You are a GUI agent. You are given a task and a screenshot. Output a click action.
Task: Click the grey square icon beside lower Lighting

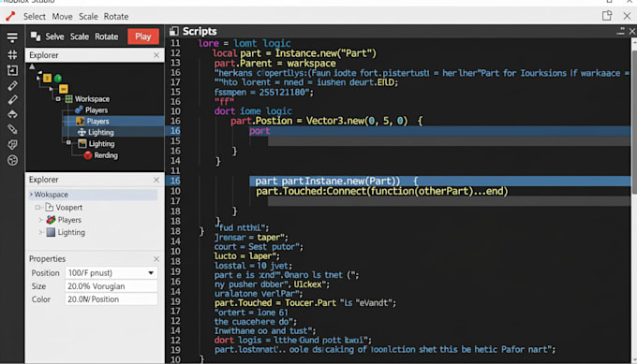[x=51, y=232]
